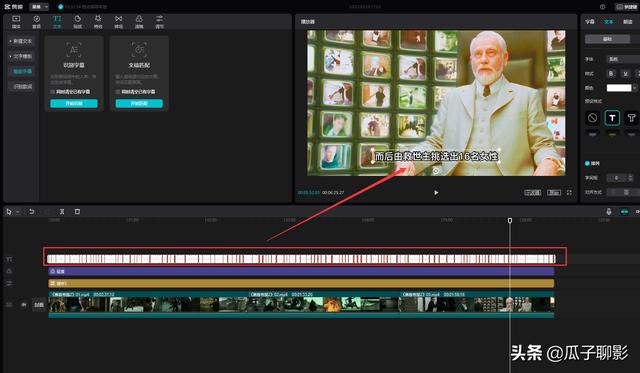Click the microphone record icon

click(x=609, y=211)
